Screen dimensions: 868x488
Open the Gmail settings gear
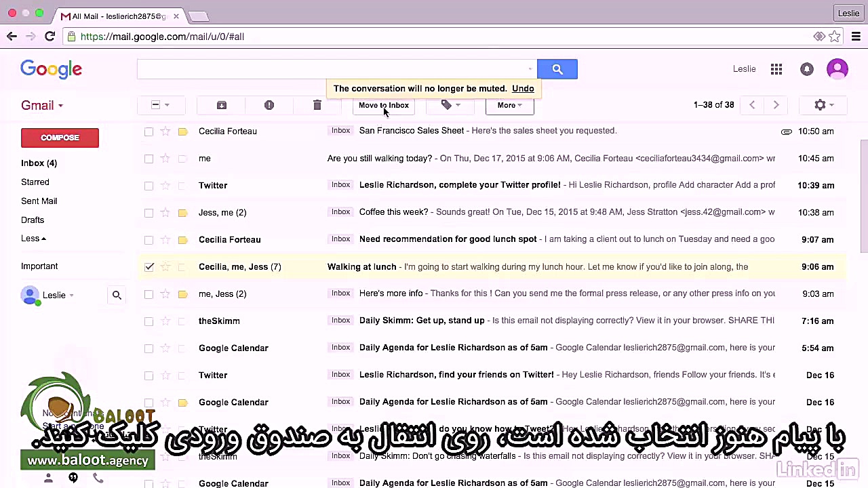pyautogui.click(x=820, y=105)
